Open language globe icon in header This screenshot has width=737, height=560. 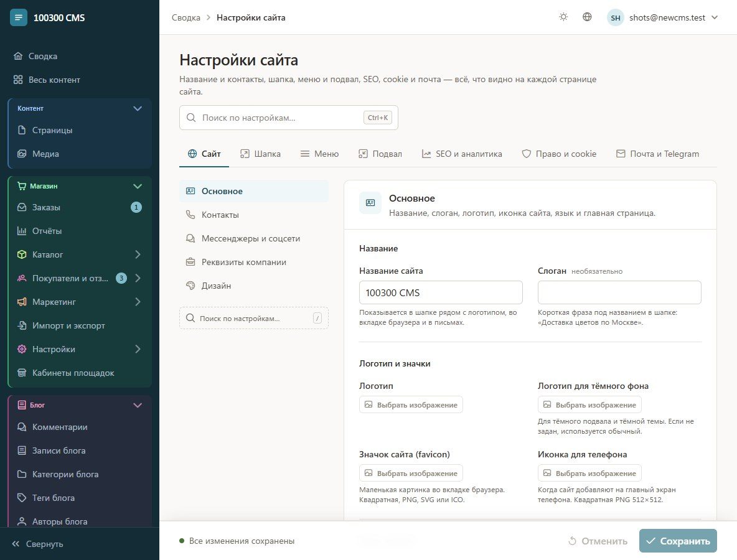click(x=587, y=17)
